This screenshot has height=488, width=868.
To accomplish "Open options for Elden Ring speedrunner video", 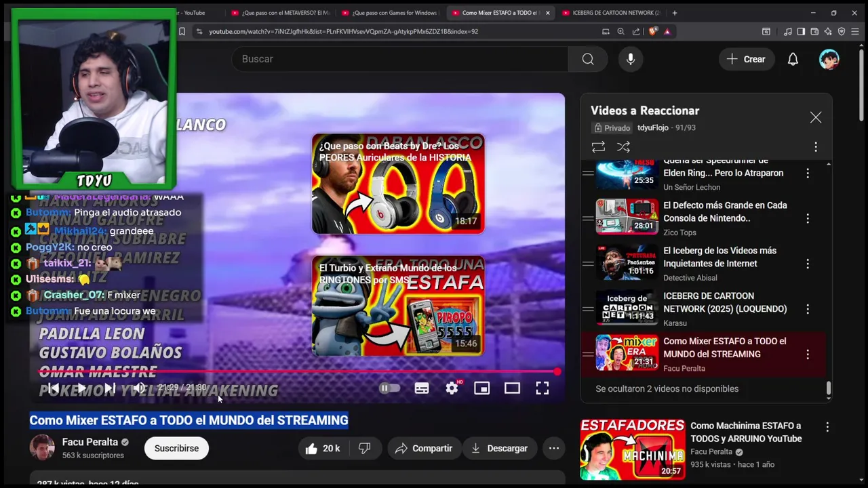I will point(808,174).
